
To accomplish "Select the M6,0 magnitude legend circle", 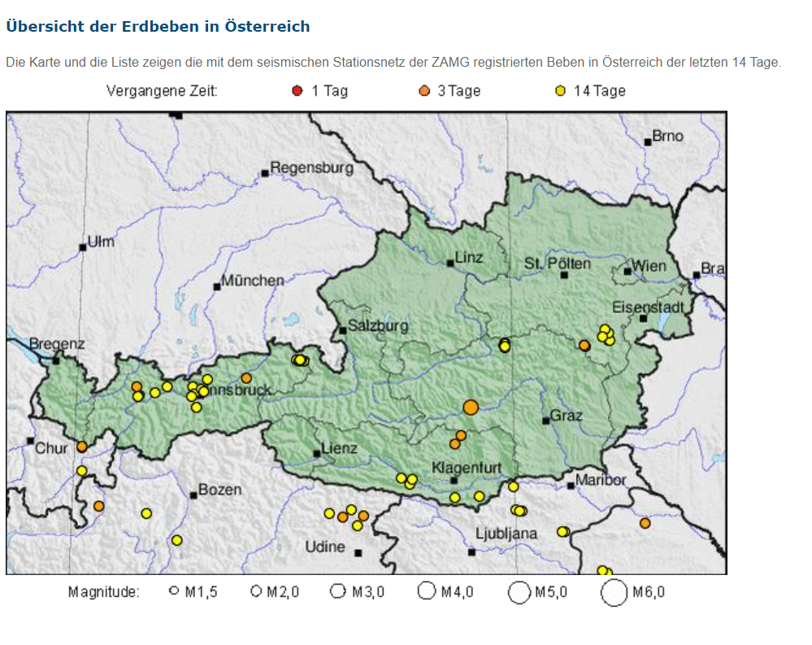I will click(614, 593).
